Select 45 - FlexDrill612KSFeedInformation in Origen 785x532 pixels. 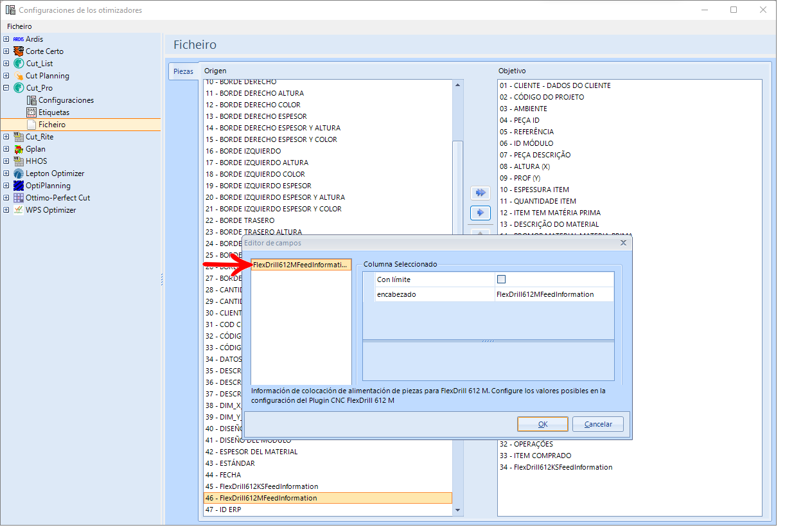(269, 486)
